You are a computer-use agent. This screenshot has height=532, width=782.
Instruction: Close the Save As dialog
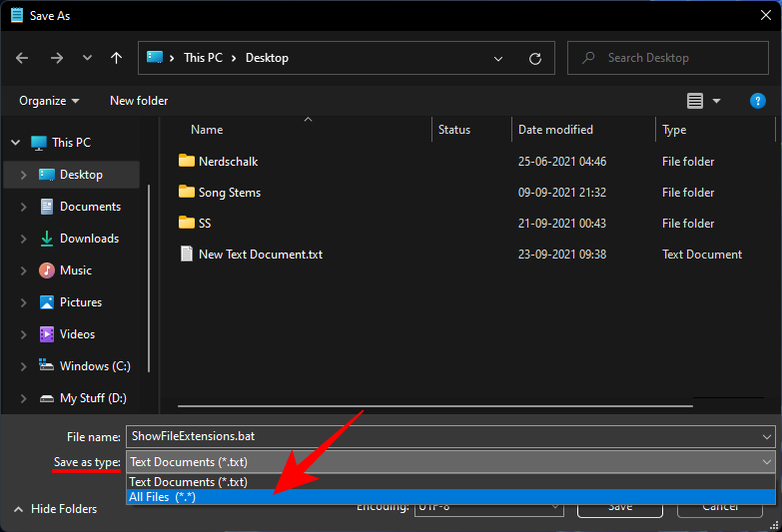[766, 15]
